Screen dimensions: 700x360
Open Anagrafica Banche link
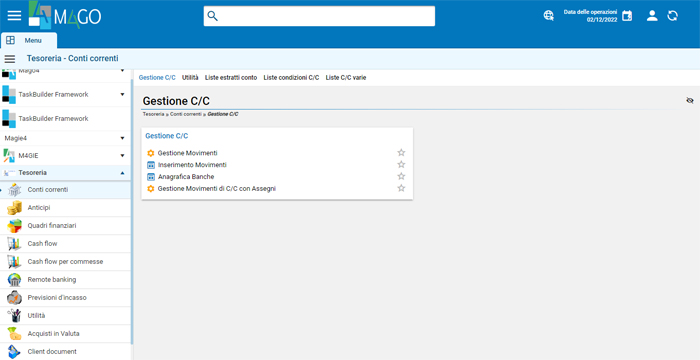pos(186,177)
